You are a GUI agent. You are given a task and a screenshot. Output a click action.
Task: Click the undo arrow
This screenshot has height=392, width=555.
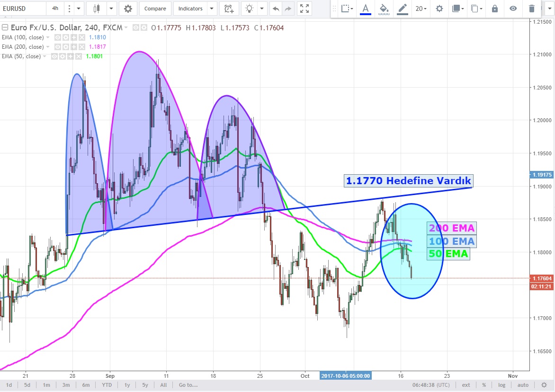tap(276, 9)
